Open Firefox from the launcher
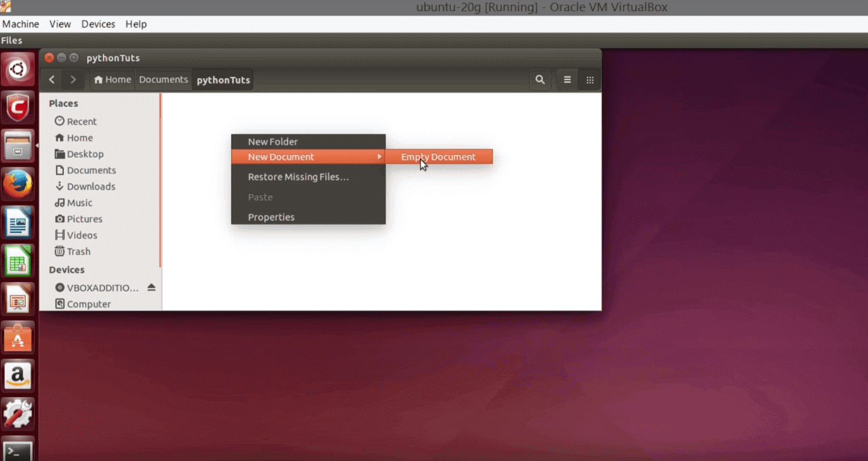 click(x=18, y=182)
